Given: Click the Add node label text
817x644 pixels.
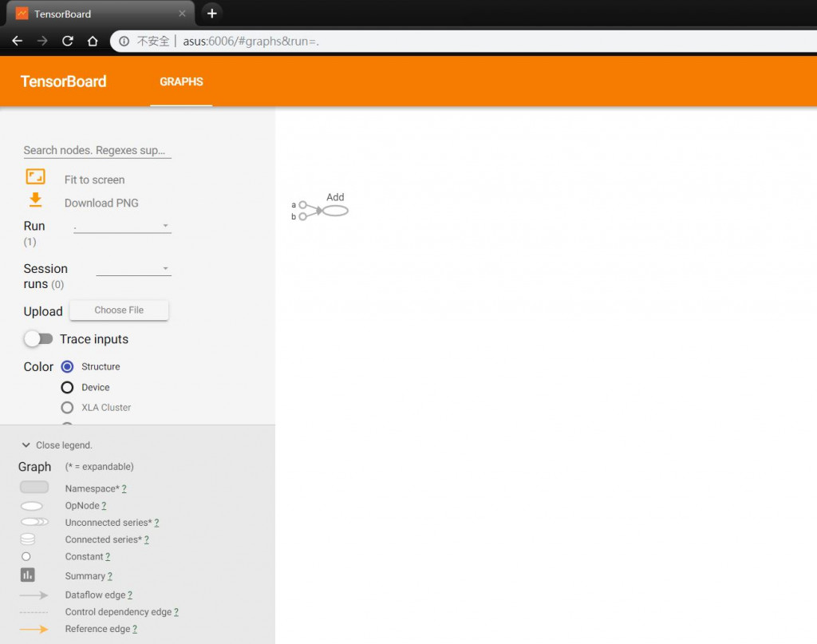Looking at the screenshot, I should (x=335, y=197).
